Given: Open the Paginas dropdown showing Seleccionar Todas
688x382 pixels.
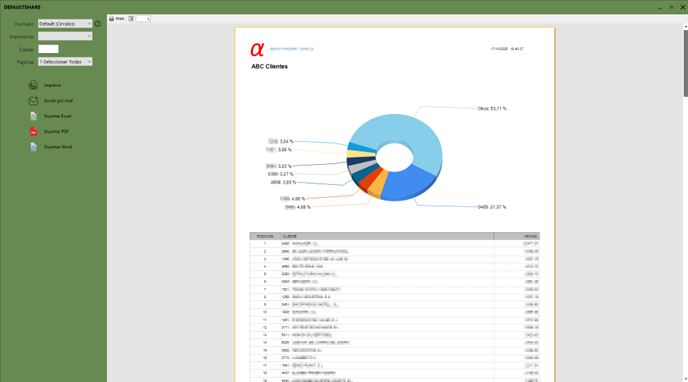Looking at the screenshot, I should (65, 62).
